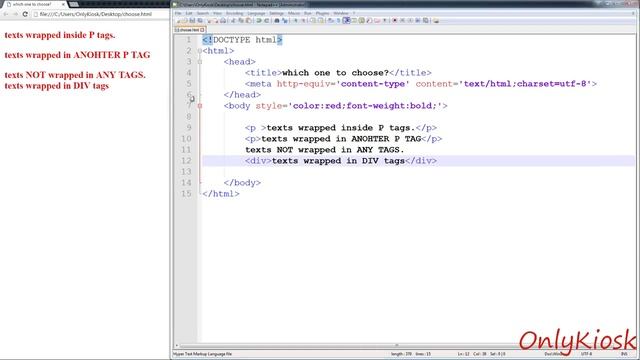Click the Close All toolbar icon

(216, 20)
